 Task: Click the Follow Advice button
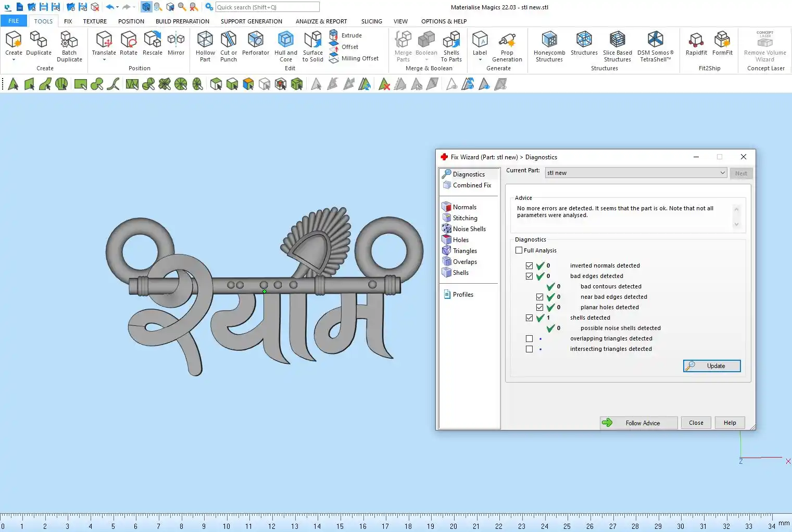[x=638, y=423]
